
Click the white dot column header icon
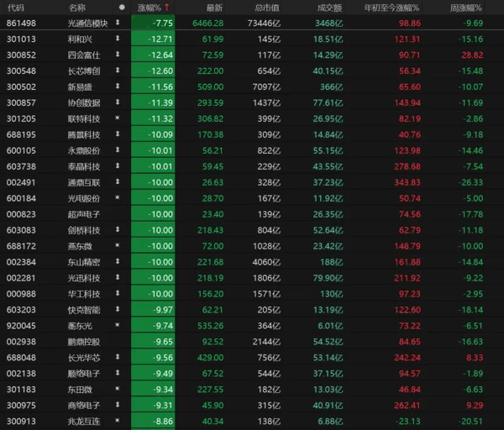[122, 8]
